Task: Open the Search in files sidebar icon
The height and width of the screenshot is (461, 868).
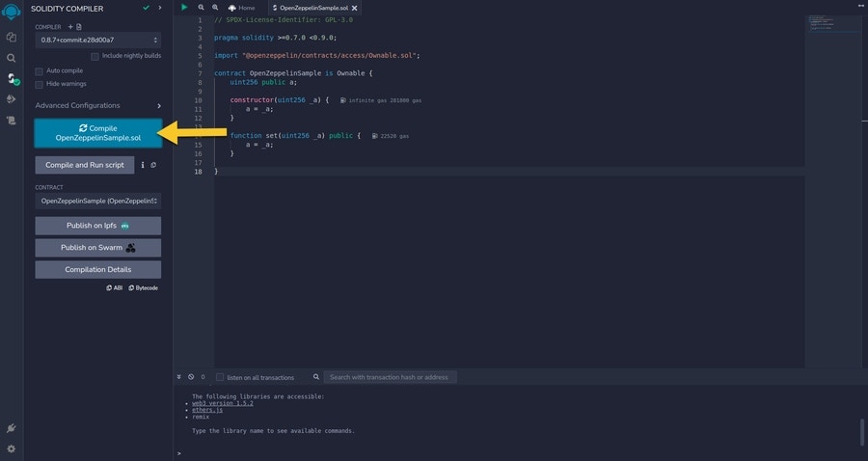Action: 11,58
